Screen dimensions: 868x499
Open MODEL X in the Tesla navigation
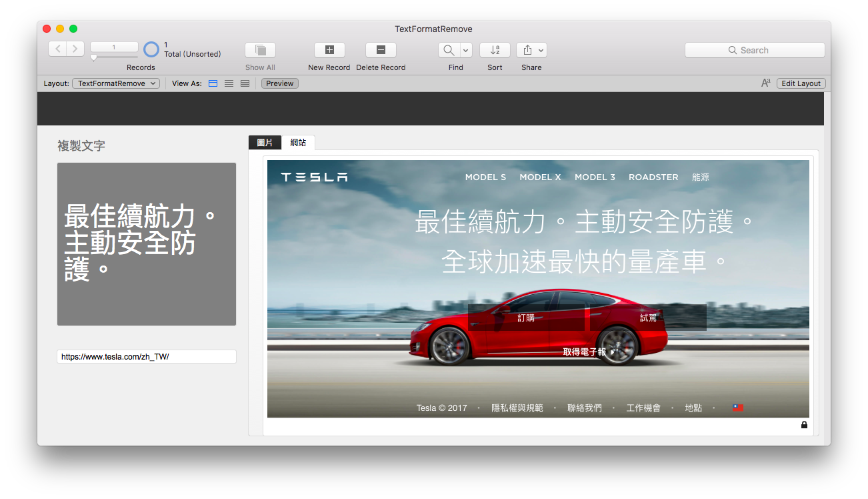click(540, 177)
